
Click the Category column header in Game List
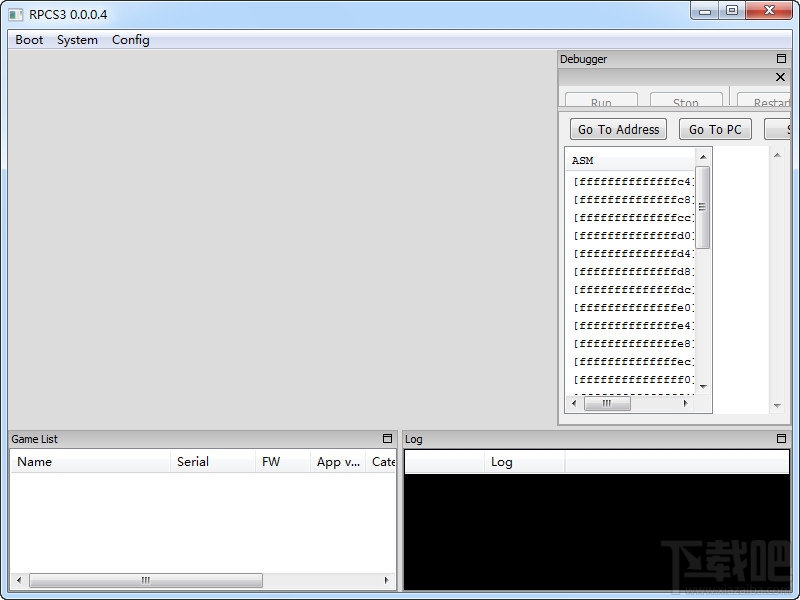(x=381, y=462)
